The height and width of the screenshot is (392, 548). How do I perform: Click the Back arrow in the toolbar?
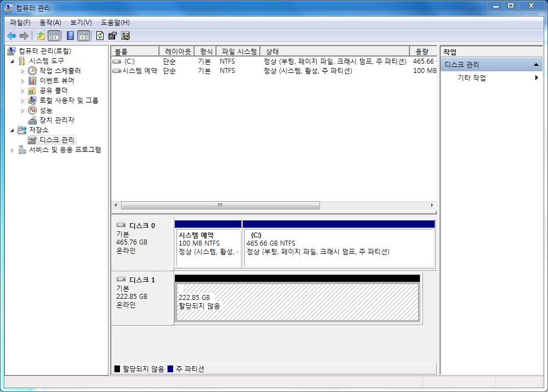click(12, 36)
